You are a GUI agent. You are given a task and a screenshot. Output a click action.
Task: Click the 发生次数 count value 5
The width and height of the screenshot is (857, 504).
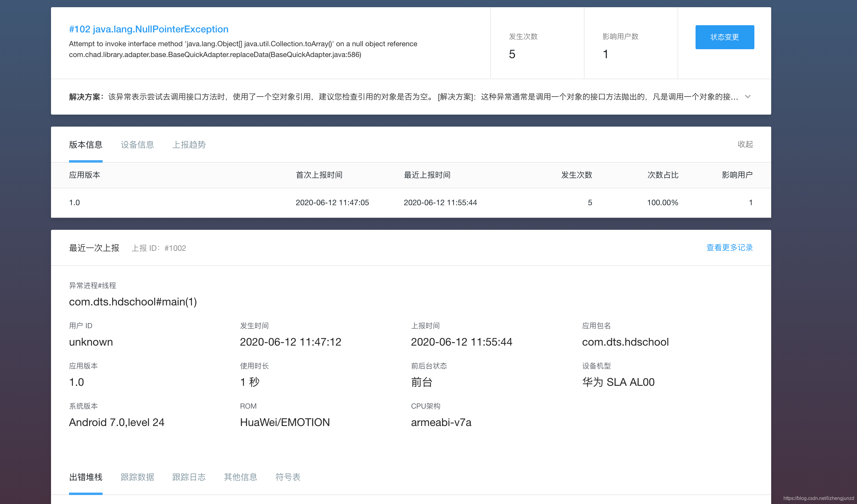pos(512,54)
